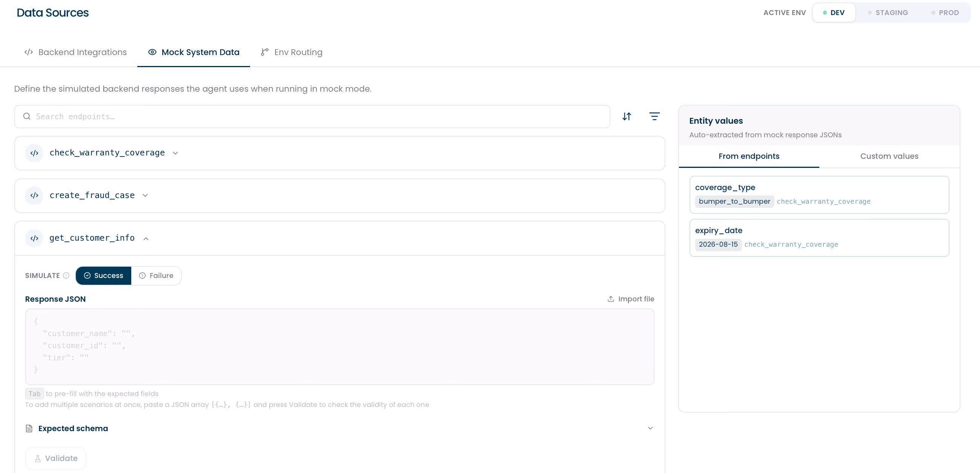Screen dimensions: 980x473
Task: Click the sort endpoints arrows icon
Action: tap(627, 117)
